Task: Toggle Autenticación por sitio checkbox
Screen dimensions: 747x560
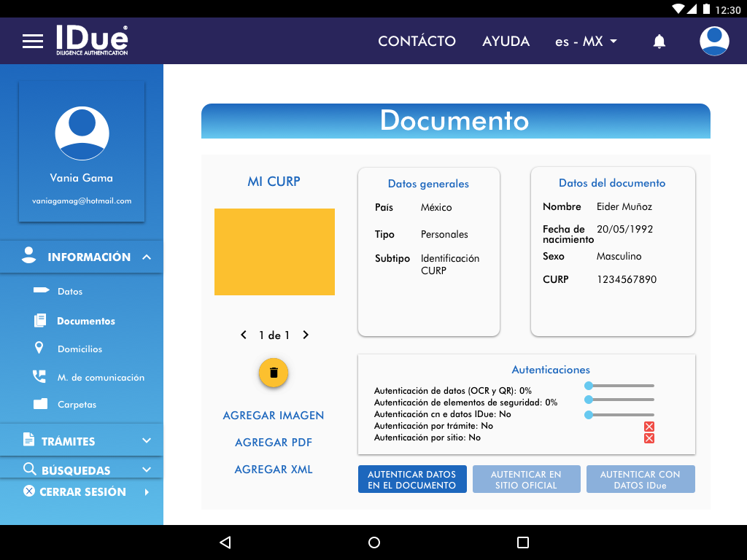Action: [649, 438]
